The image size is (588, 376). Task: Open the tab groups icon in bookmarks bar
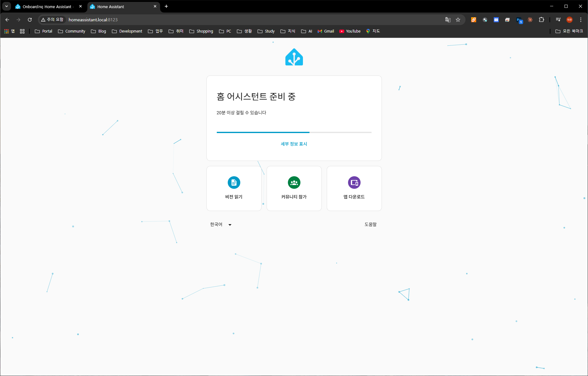click(22, 31)
